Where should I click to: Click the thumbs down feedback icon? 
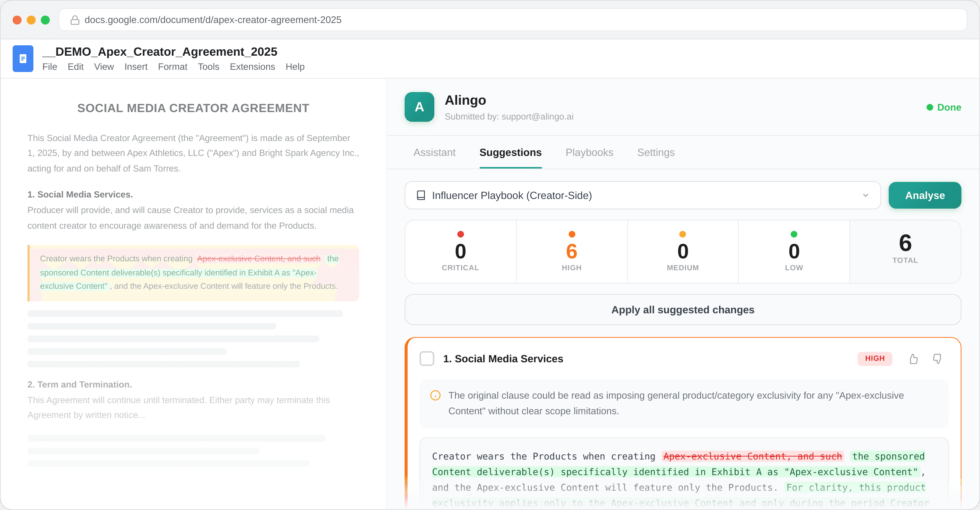click(937, 359)
